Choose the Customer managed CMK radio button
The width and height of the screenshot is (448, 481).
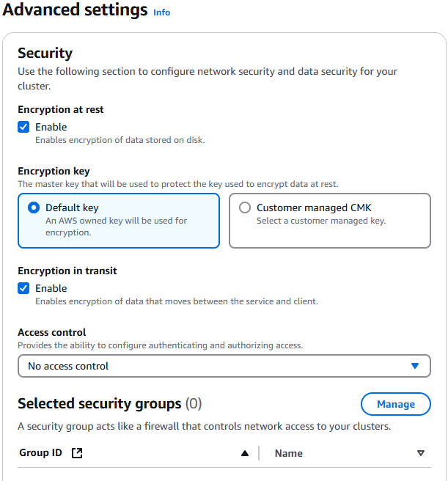(245, 208)
